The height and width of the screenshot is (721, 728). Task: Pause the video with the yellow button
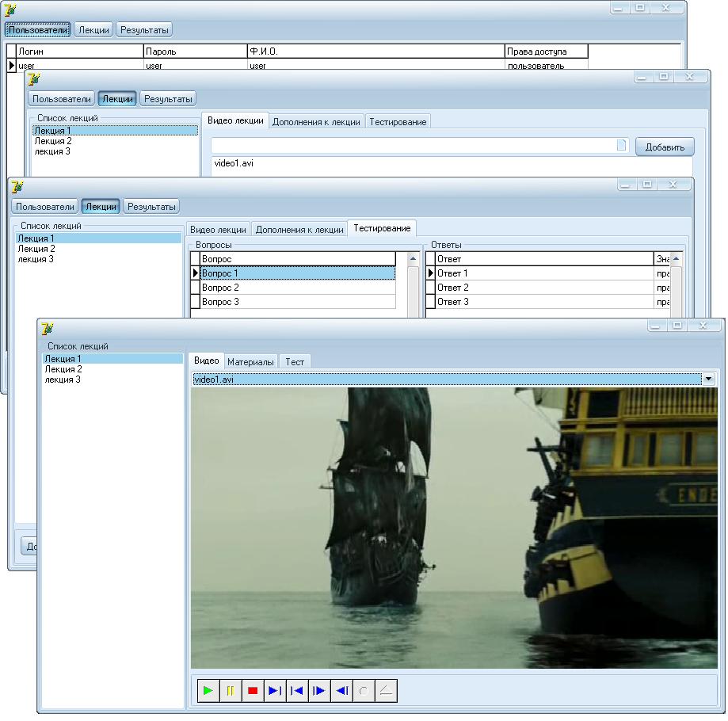pos(231,691)
